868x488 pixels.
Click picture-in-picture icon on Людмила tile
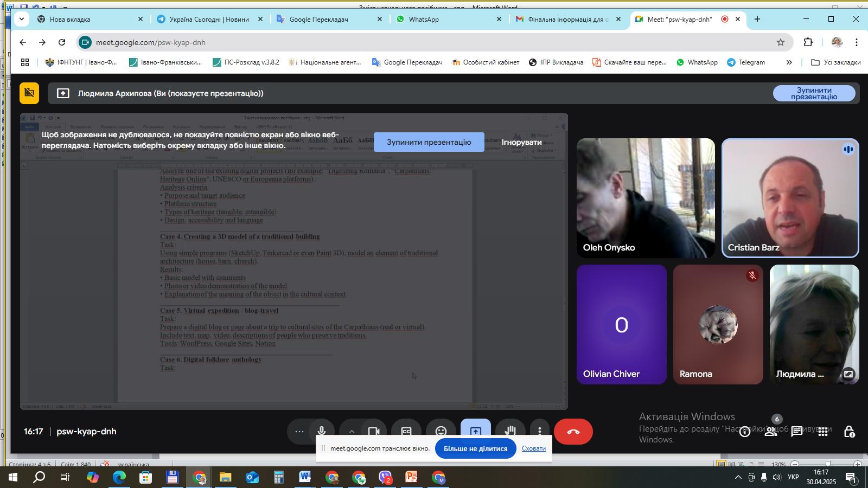[848, 374]
